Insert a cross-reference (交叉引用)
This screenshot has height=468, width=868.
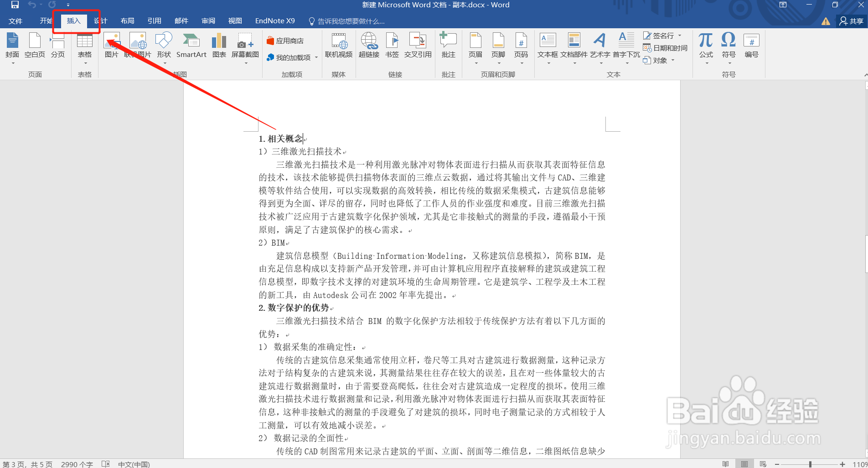pos(418,46)
